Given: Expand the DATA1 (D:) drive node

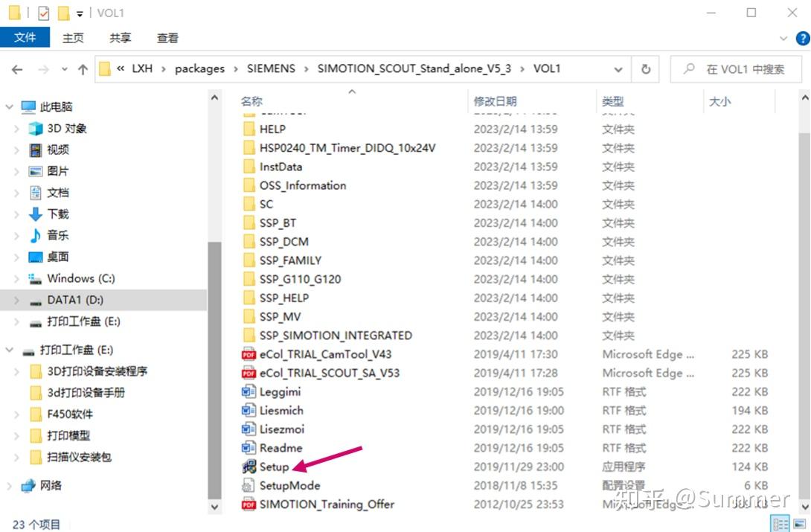Looking at the screenshot, I should click(x=16, y=301).
